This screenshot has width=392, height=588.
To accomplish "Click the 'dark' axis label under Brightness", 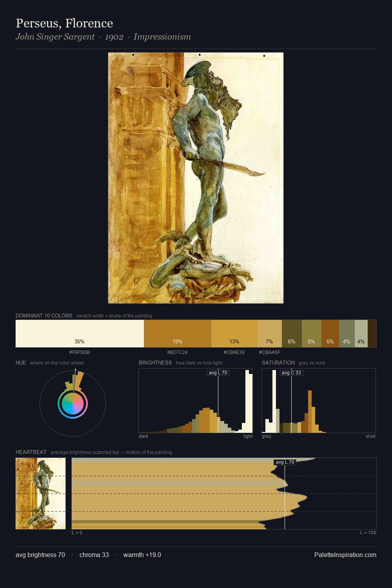I will 143,436.
